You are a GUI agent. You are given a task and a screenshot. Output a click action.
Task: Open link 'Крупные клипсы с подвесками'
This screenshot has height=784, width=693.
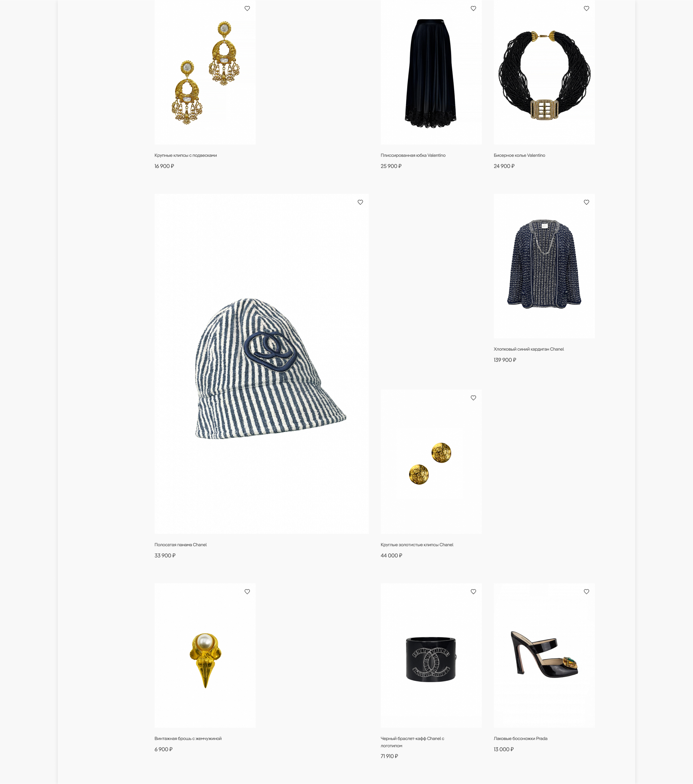coord(186,155)
